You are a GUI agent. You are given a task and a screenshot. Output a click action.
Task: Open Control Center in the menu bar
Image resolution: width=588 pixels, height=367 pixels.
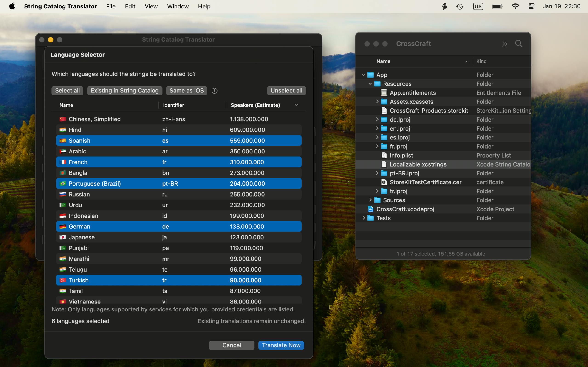coord(531,6)
